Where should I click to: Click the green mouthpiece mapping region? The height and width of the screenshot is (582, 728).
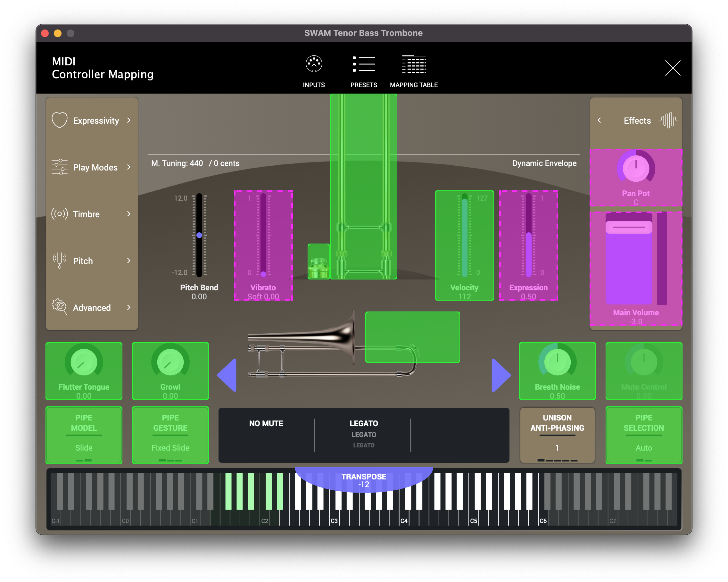(x=318, y=261)
